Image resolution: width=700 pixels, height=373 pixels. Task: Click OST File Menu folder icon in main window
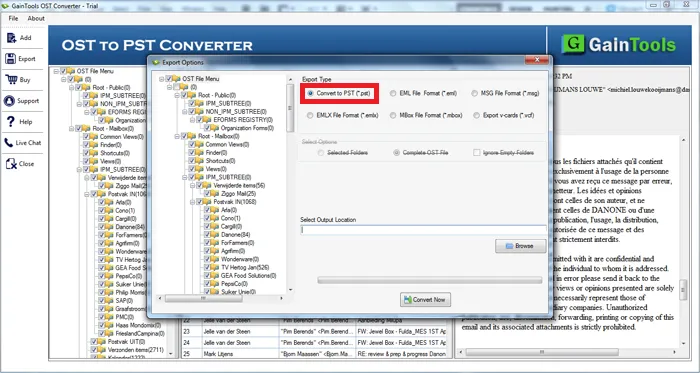(71, 71)
